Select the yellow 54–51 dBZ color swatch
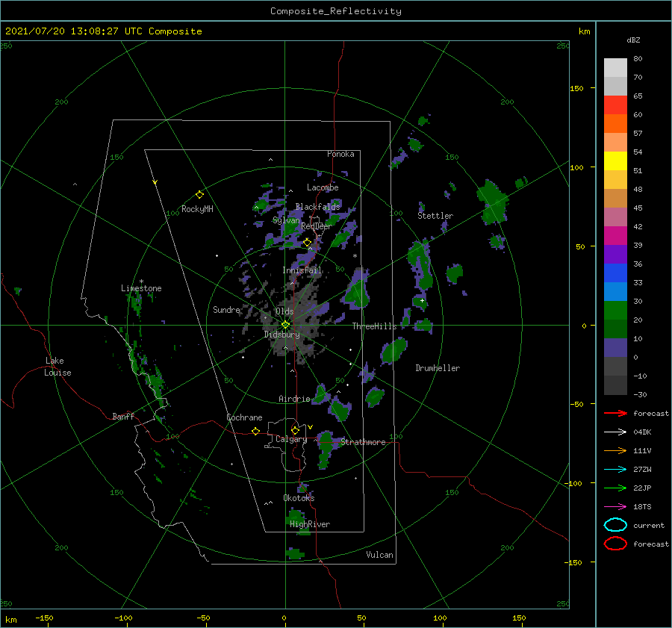This screenshot has height=628, width=672. click(615, 161)
